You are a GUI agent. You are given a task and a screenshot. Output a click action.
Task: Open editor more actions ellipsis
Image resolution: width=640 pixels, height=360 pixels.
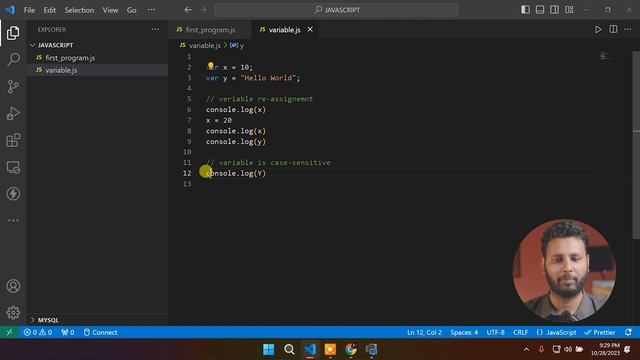click(628, 29)
